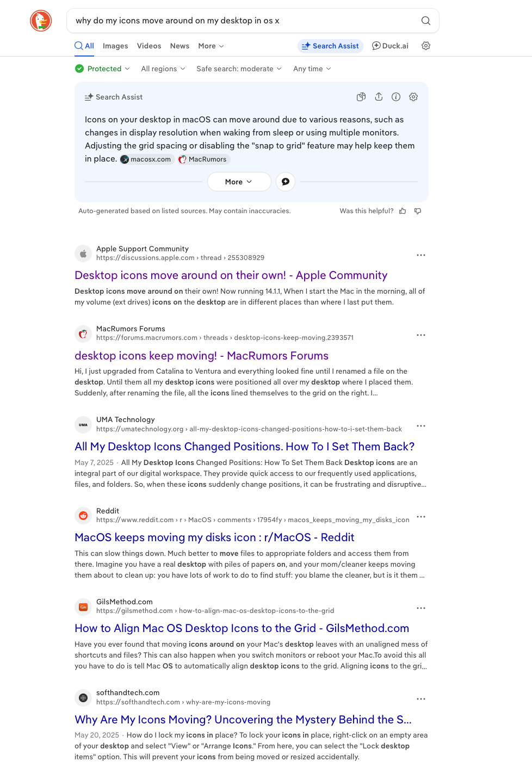Expand the Protected dropdown

(x=103, y=69)
